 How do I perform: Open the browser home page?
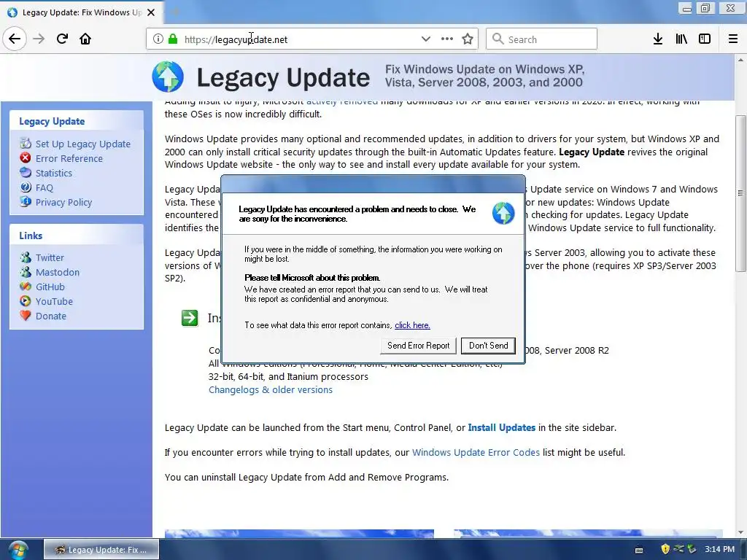(85, 39)
